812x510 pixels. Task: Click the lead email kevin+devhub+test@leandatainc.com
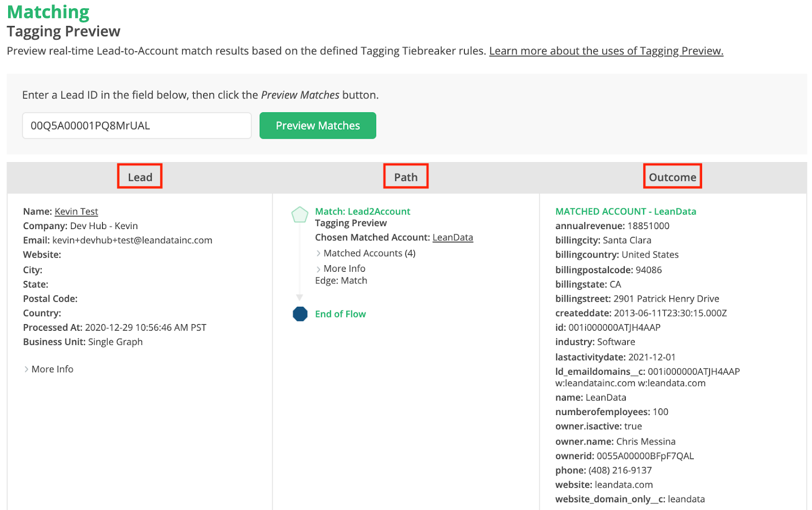tap(132, 240)
